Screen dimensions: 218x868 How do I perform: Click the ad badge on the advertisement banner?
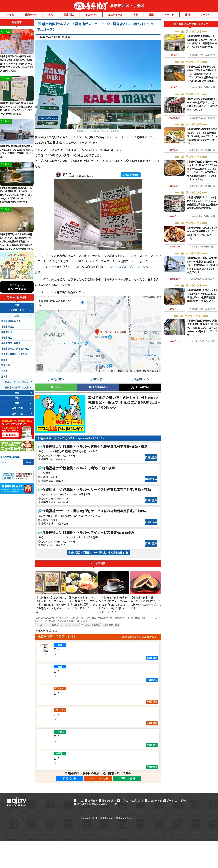click(x=37, y=397)
